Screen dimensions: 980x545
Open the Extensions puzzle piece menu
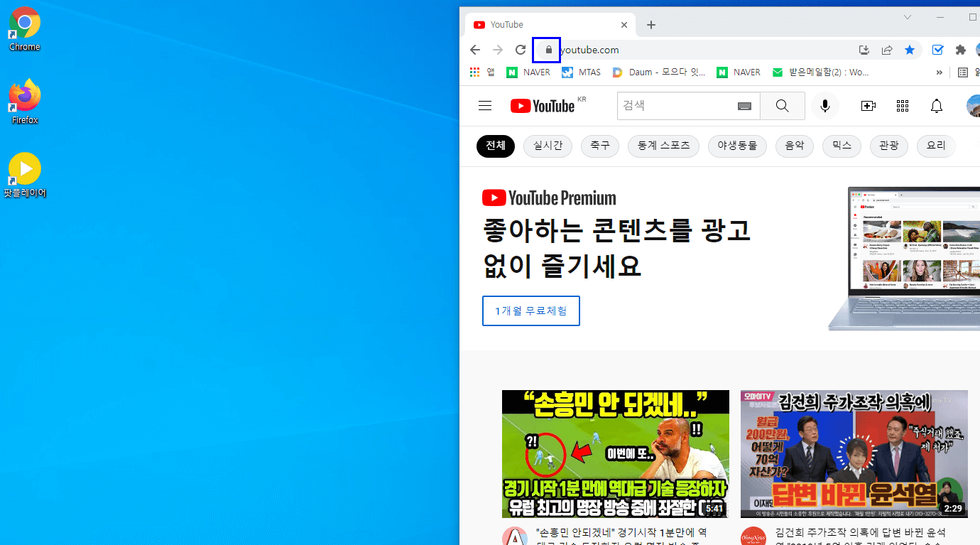961,50
